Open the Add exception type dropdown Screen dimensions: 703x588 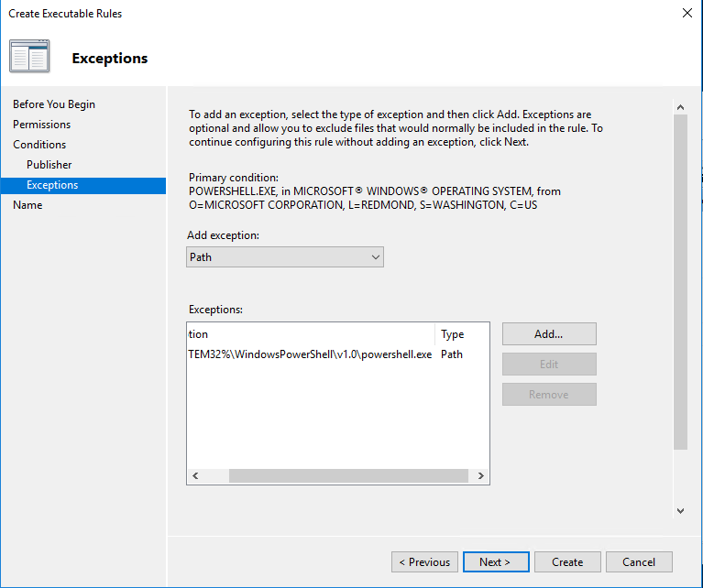click(285, 257)
